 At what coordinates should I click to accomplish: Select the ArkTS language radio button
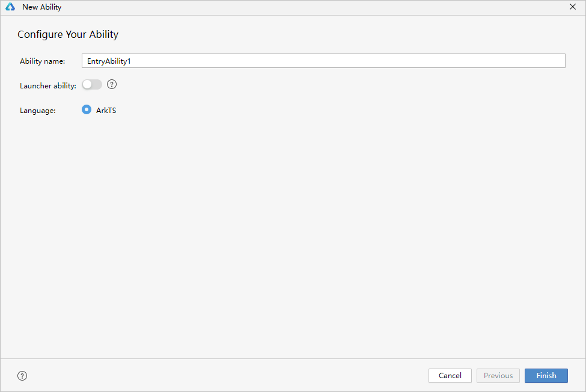click(87, 110)
